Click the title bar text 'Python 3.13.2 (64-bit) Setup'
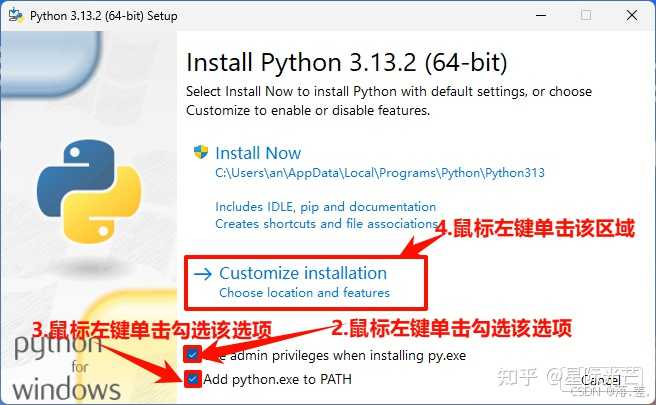656x405 pixels. tap(103, 16)
